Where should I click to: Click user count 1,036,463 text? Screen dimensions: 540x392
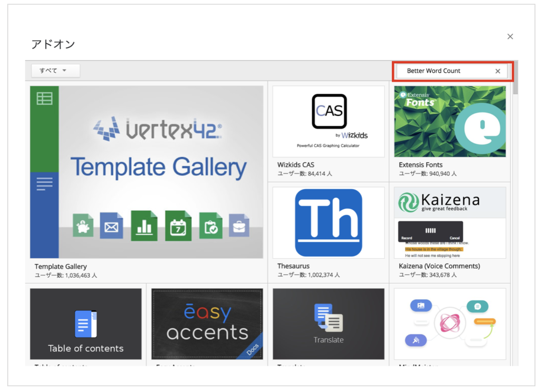pyautogui.click(x=66, y=276)
